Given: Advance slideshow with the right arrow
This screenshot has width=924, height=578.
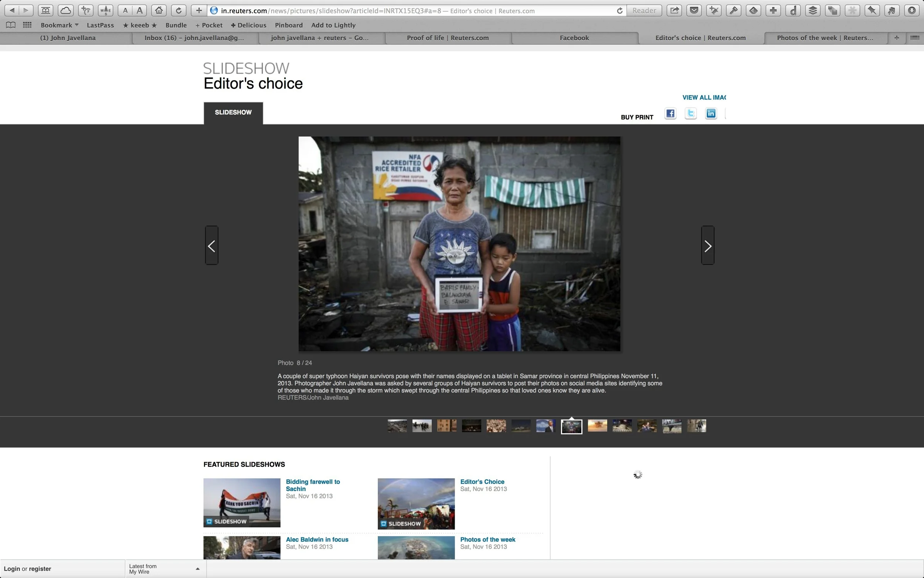Looking at the screenshot, I should pyautogui.click(x=707, y=245).
